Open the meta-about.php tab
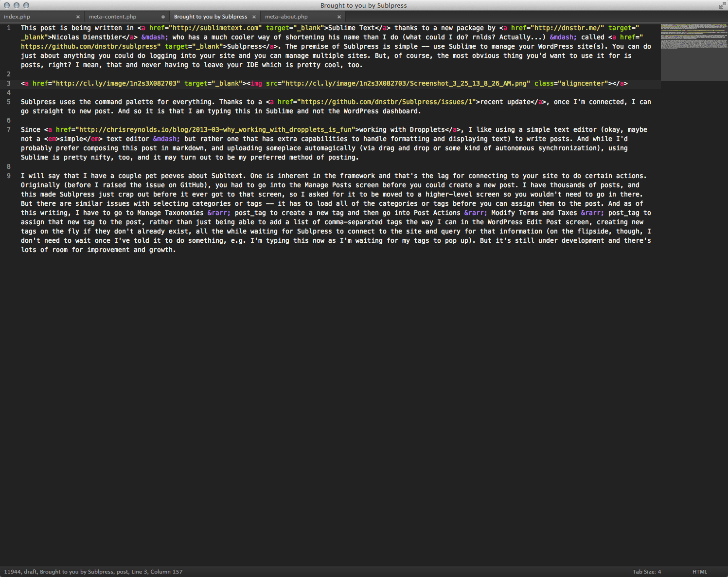 (x=286, y=17)
